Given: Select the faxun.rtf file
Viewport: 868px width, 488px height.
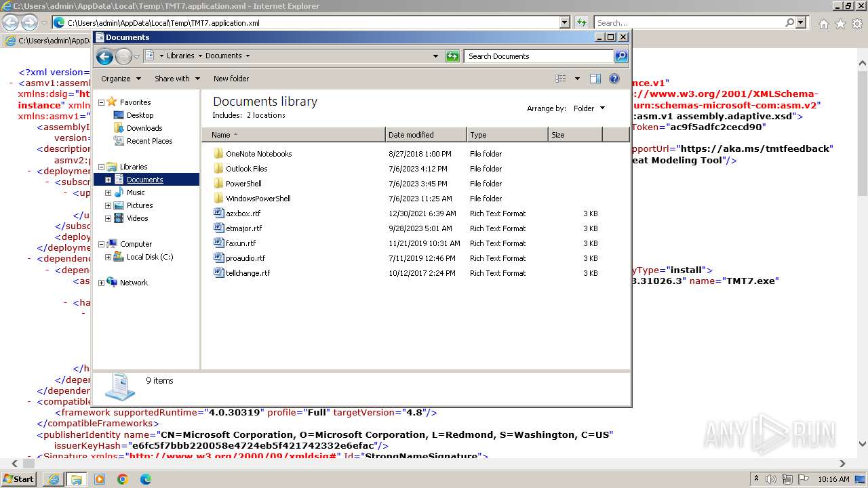Looking at the screenshot, I should (240, 243).
